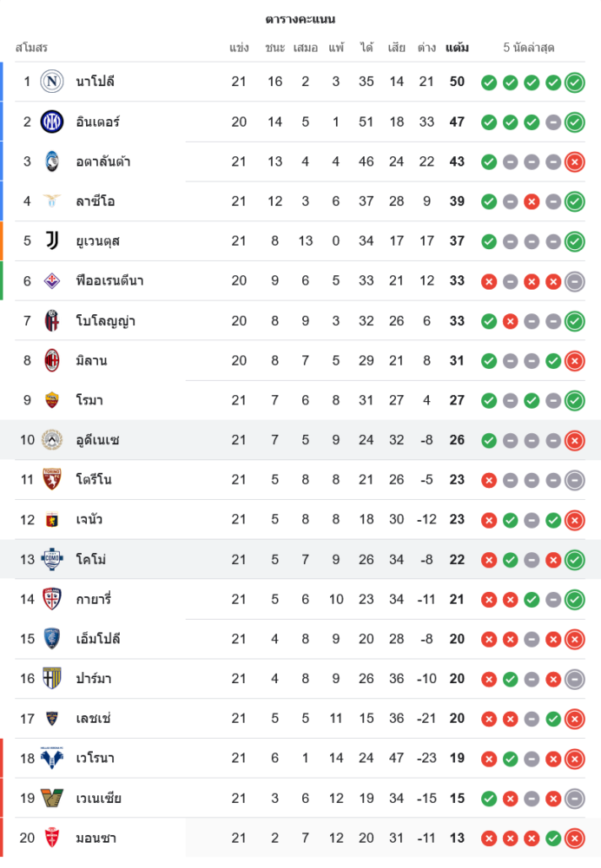
Task: Open the โบโลญญ่า team link
Action: (x=105, y=321)
